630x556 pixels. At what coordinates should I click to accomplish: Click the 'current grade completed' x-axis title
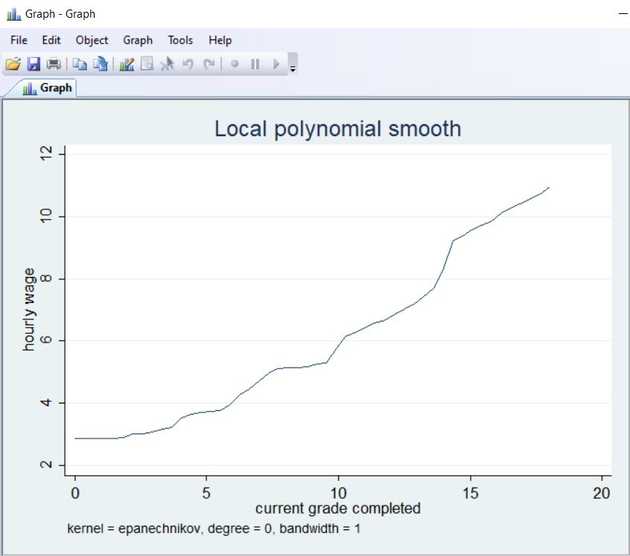pyautogui.click(x=338, y=509)
